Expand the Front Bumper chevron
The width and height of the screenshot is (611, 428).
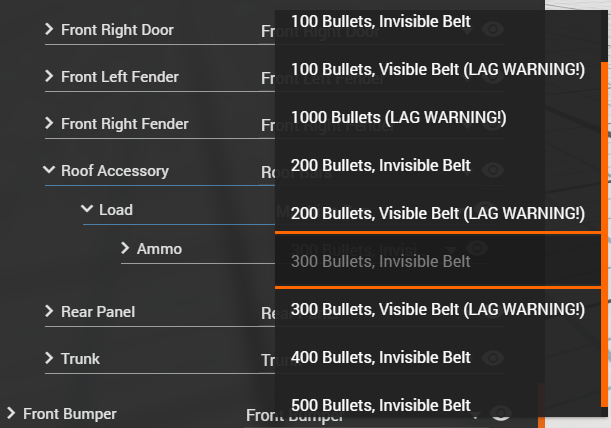coord(11,413)
